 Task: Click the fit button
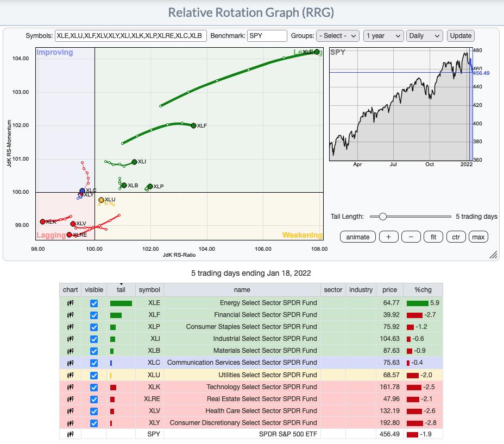coord(433,237)
